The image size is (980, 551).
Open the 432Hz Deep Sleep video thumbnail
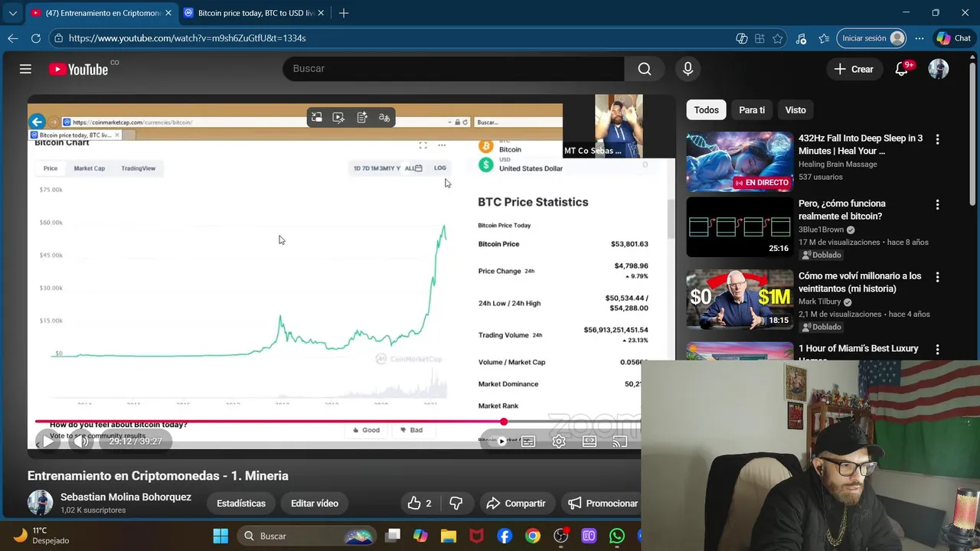click(740, 161)
